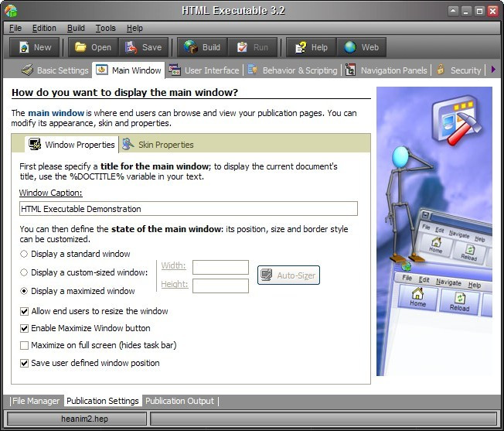Screen dimensions: 504x431
Task: Click the Open folder toolbar button
Action: click(x=93, y=47)
